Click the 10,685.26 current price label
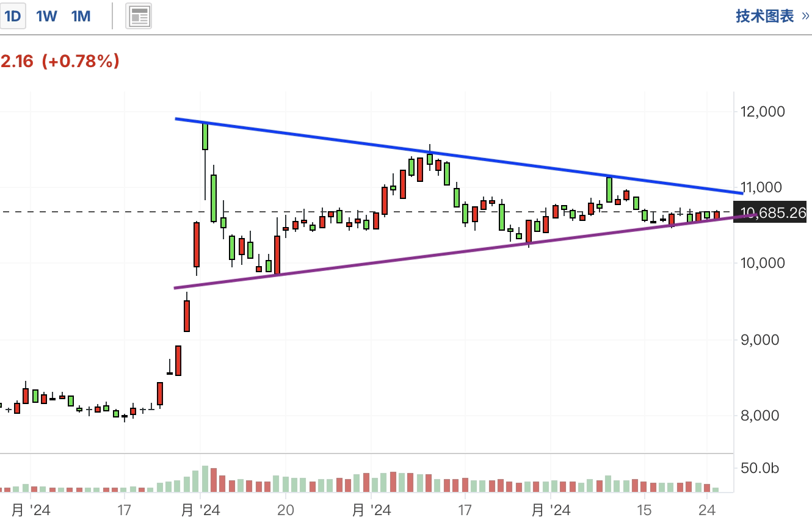 769,212
